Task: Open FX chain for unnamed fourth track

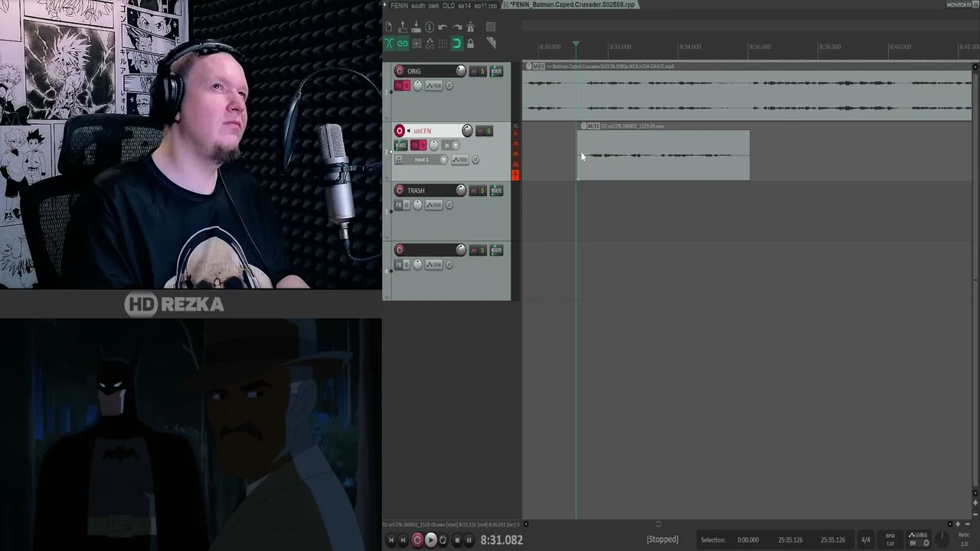Action: coord(398,265)
